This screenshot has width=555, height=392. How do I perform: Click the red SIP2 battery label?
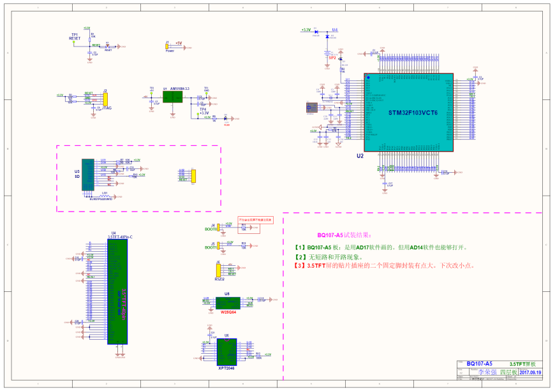[332, 58]
